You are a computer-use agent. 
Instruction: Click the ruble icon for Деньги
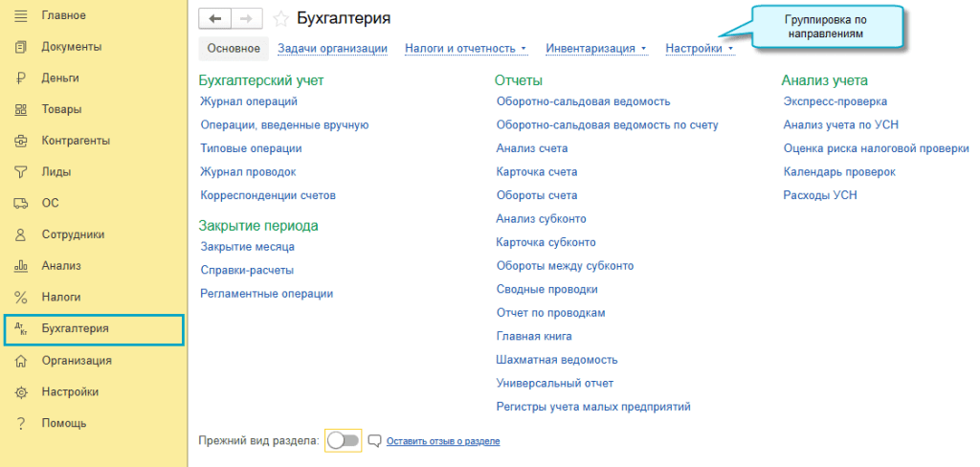(20, 78)
